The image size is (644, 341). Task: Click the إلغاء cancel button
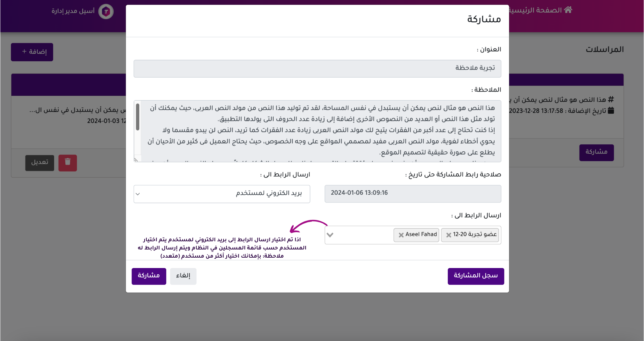click(183, 276)
